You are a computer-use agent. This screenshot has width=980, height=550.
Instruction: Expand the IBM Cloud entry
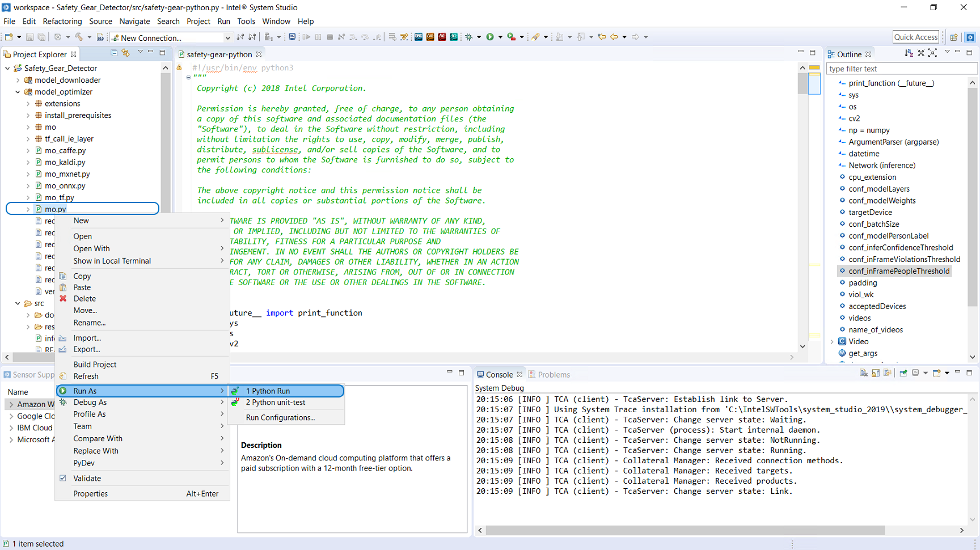(x=11, y=428)
